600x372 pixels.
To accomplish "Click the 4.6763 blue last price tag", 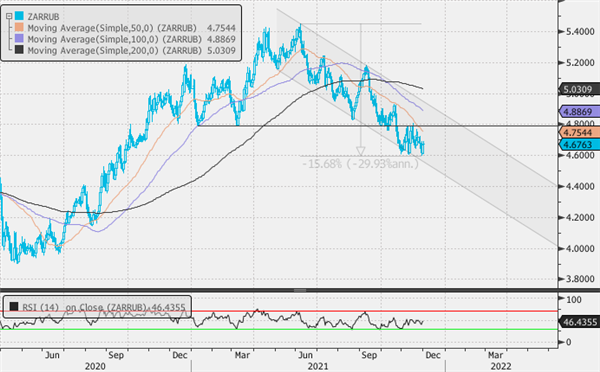I will [x=579, y=145].
